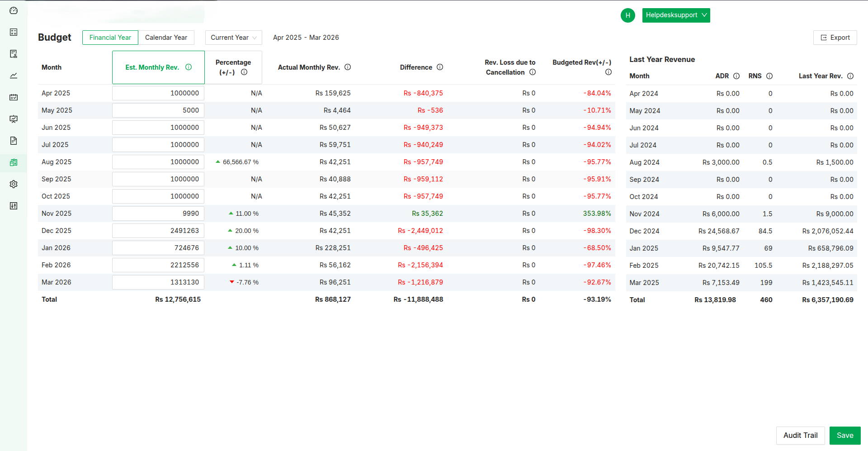The image size is (868, 451).
Task: Open the presentation board sidebar icon
Action: pyautogui.click(x=14, y=119)
